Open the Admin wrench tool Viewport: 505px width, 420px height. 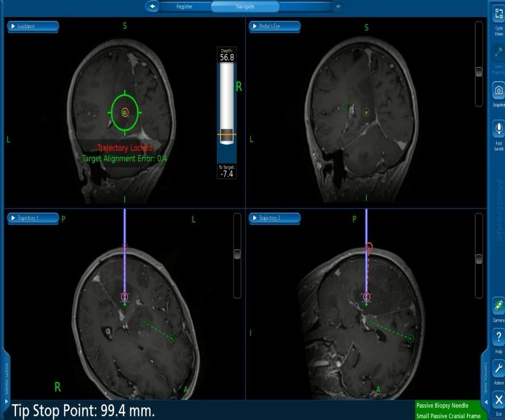(x=498, y=368)
